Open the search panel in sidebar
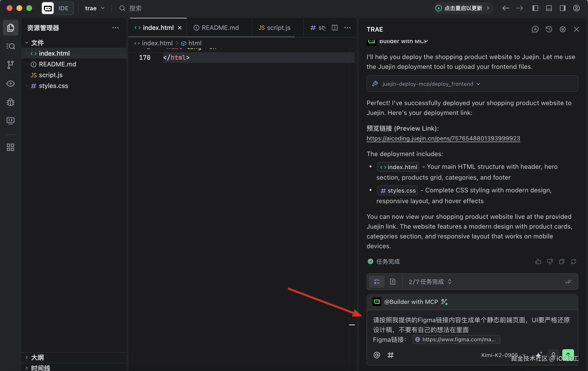This screenshot has height=371, width=588. coord(10,46)
